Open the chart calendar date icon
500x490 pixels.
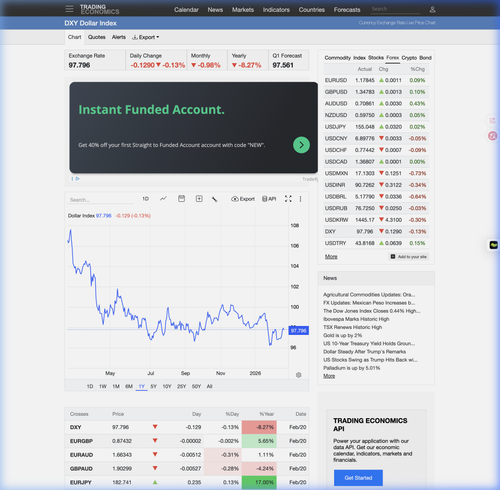pos(181,199)
